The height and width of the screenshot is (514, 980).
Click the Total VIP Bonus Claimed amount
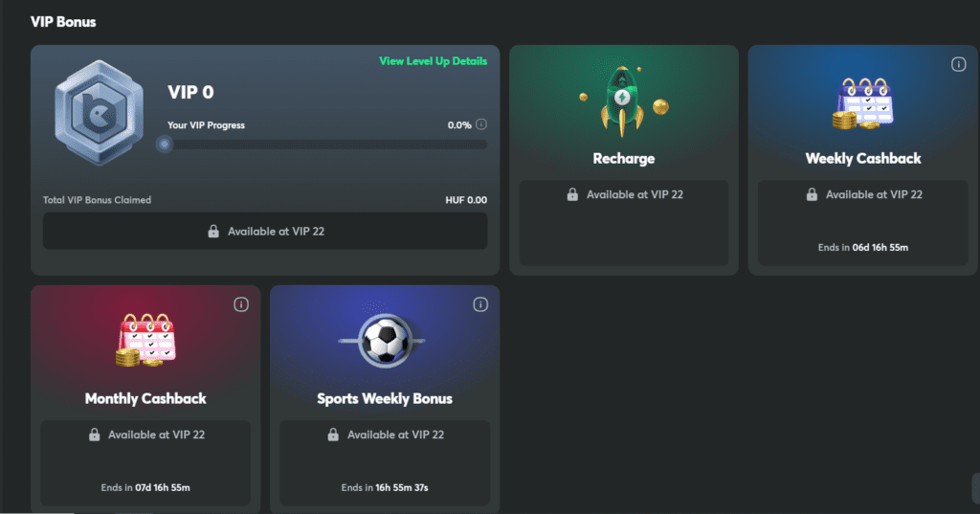pos(466,200)
